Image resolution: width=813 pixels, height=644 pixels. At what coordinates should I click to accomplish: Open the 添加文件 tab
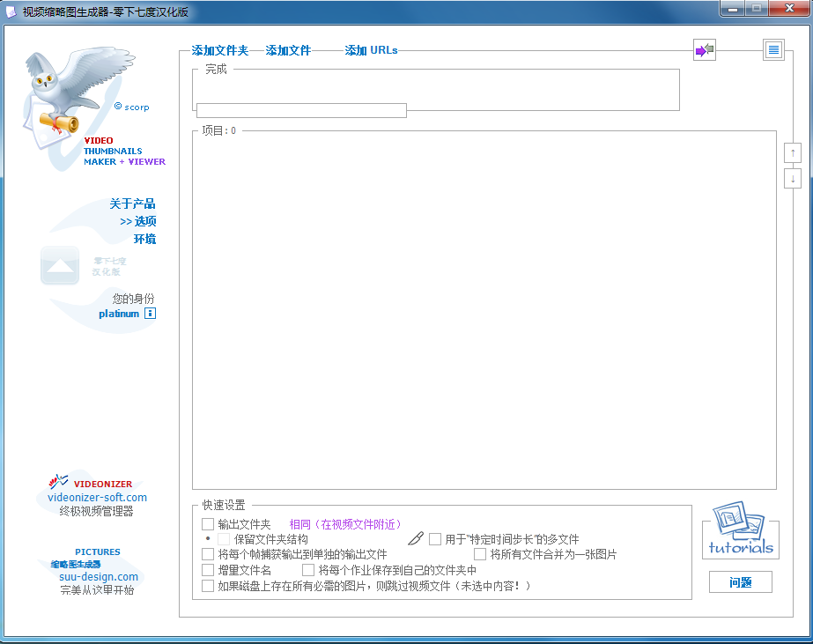pyautogui.click(x=288, y=50)
